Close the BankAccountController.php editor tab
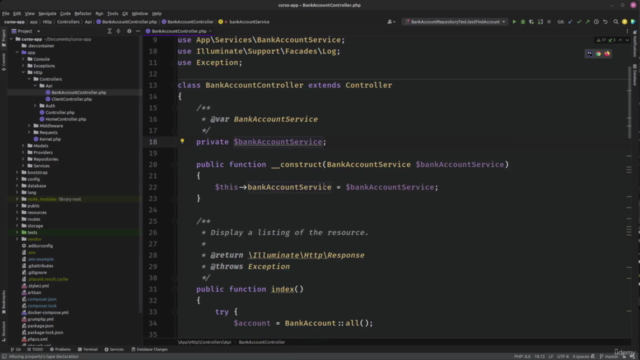The image size is (640, 360). point(210,31)
